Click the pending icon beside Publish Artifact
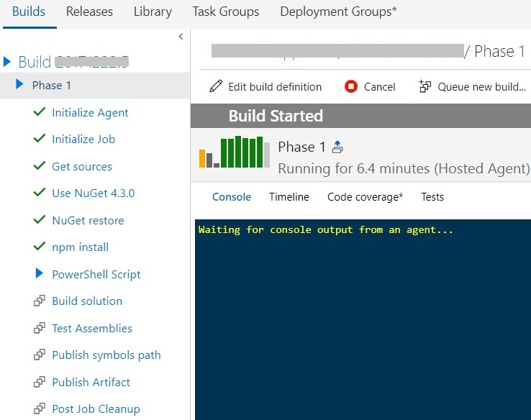The image size is (531, 420). pos(40,382)
